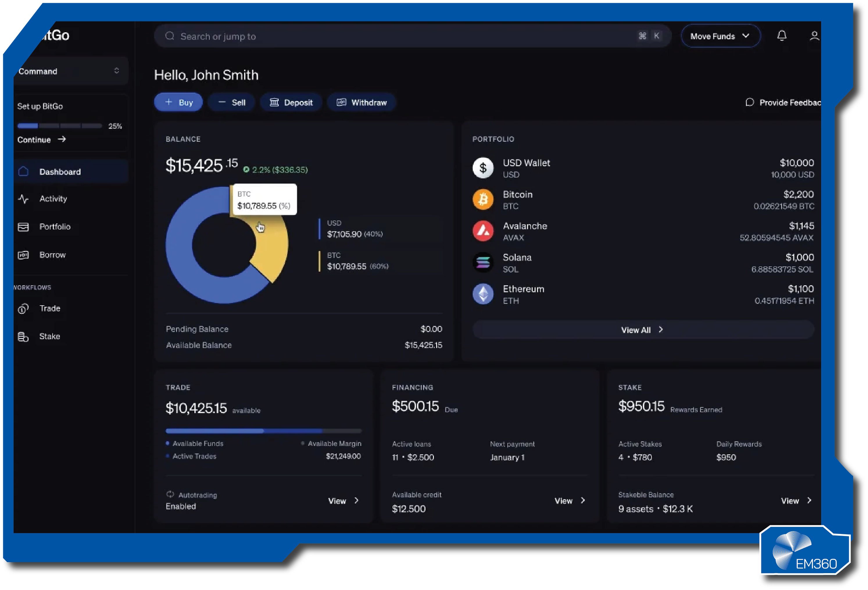Select the Activity icon in sidebar
The height and width of the screenshot is (590, 868).
[x=24, y=199]
